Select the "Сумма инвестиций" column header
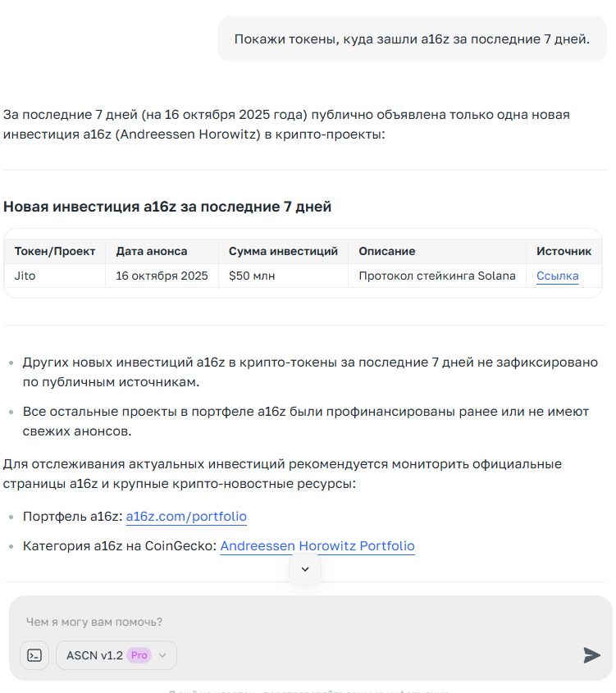This screenshot has width=616, height=693. (283, 251)
